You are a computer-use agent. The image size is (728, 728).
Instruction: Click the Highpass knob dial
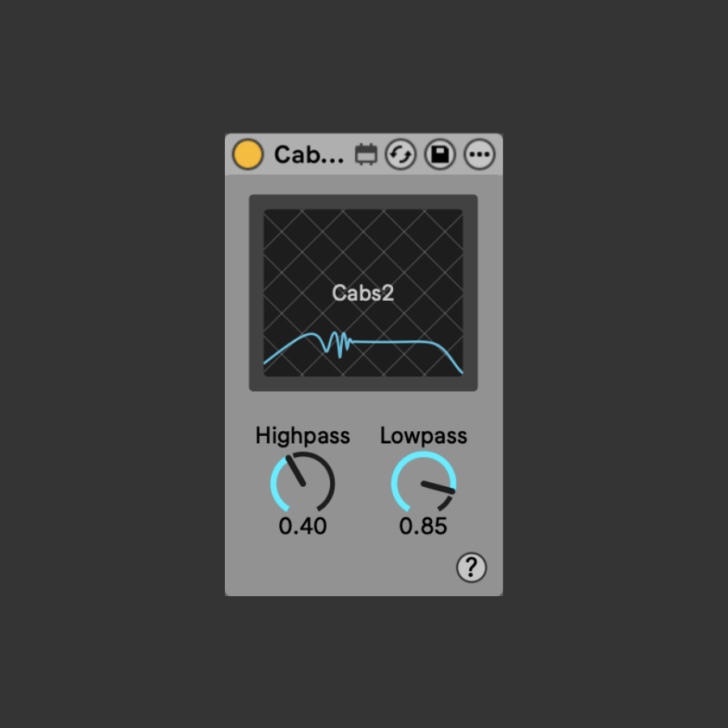click(x=303, y=484)
